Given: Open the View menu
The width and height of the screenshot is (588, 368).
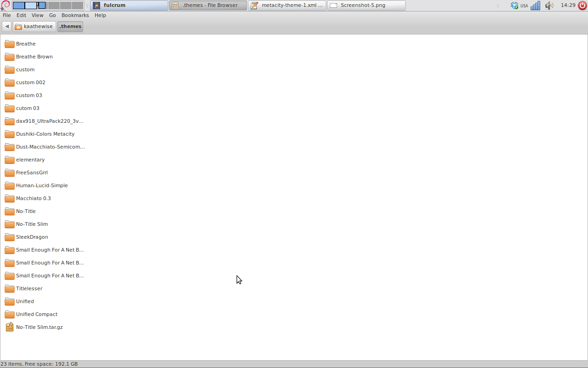Looking at the screenshot, I should pos(38,15).
